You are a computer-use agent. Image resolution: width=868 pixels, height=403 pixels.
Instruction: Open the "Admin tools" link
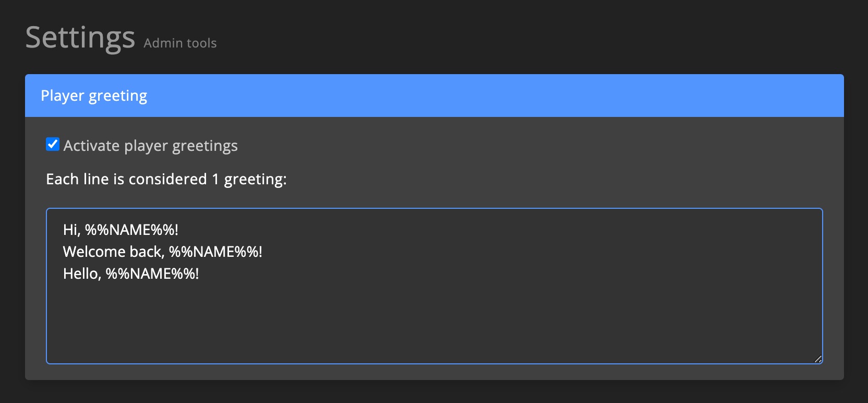tap(179, 43)
